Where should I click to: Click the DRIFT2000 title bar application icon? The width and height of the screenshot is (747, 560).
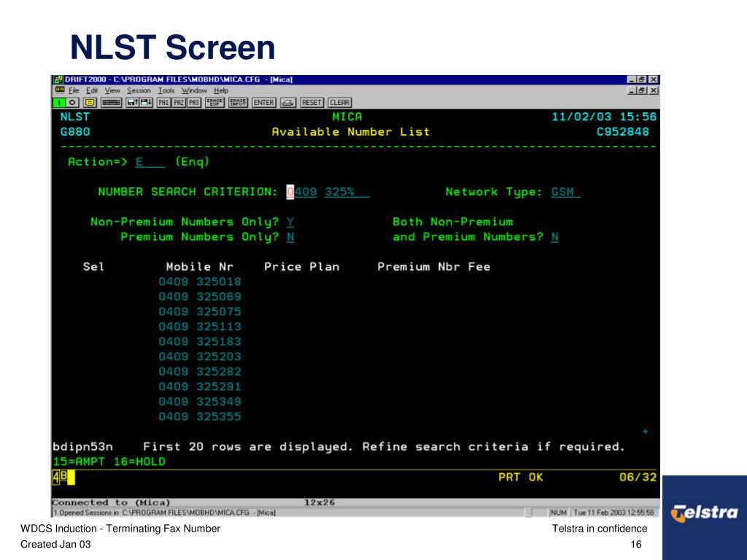point(58,79)
